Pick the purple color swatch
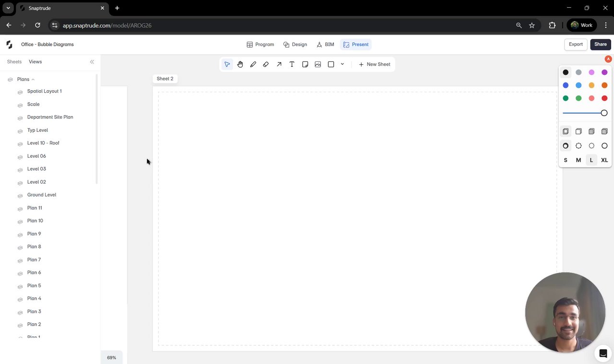This screenshot has width=614, height=364. tap(604, 72)
